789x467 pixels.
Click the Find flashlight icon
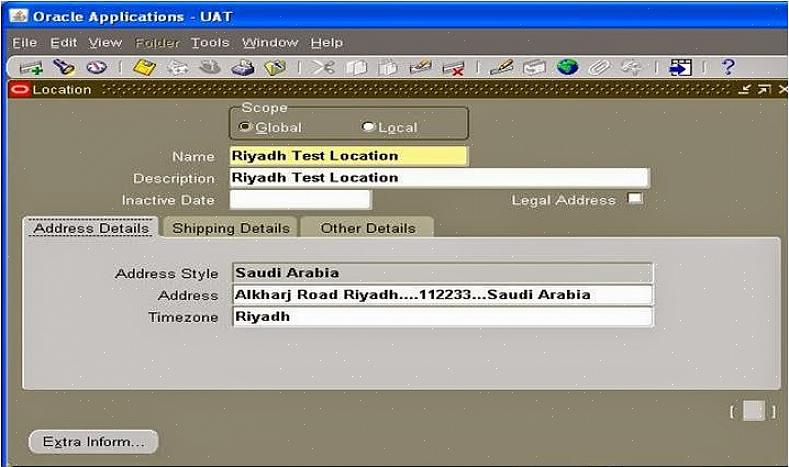pos(64,67)
